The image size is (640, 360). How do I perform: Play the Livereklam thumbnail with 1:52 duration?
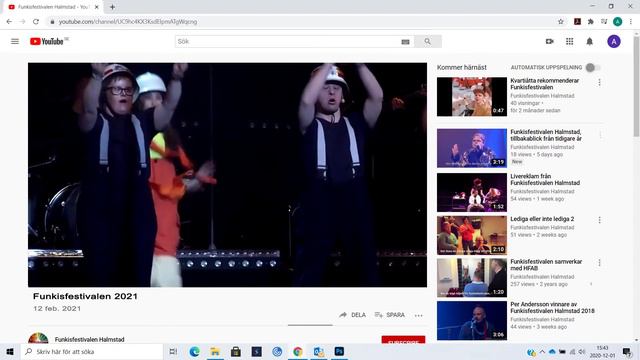pos(472,192)
